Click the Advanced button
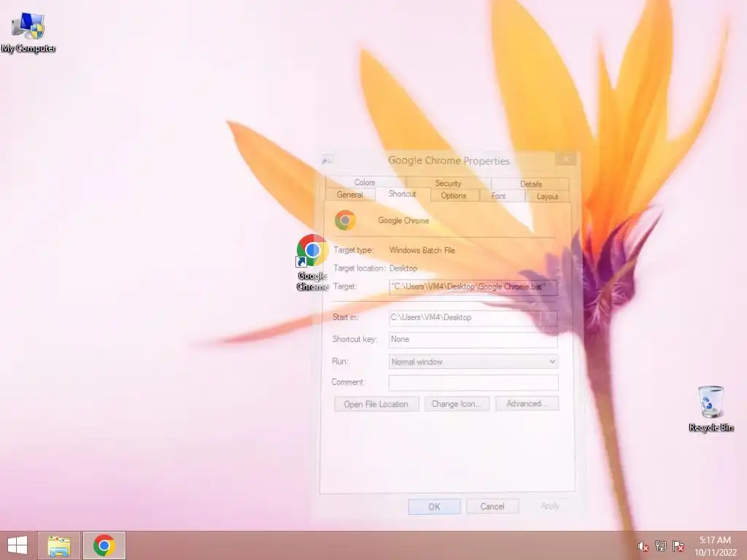Screen dimensions: 747x560 pos(527,403)
